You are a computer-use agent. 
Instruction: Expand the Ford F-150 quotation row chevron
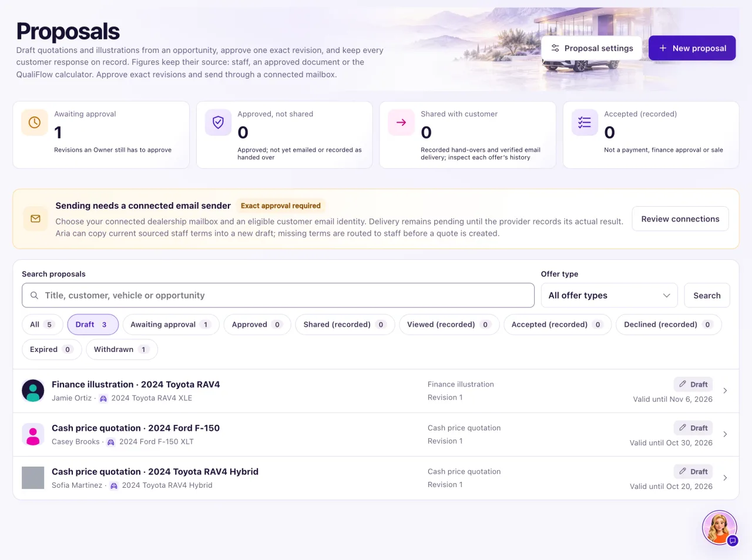point(725,434)
